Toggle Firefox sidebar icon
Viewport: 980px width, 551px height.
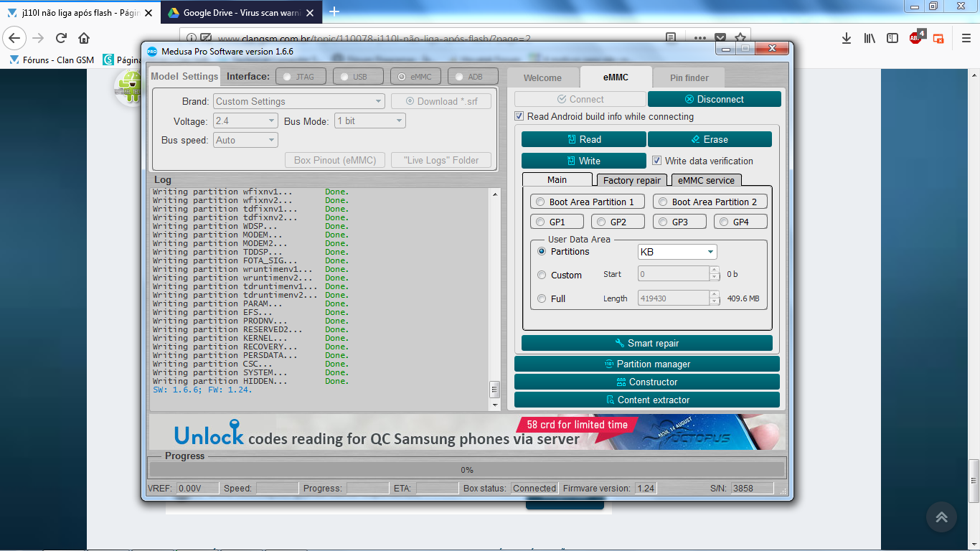click(x=892, y=38)
